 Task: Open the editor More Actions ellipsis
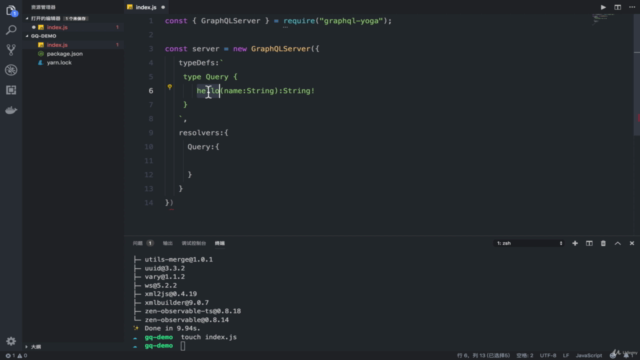click(x=632, y=7)
